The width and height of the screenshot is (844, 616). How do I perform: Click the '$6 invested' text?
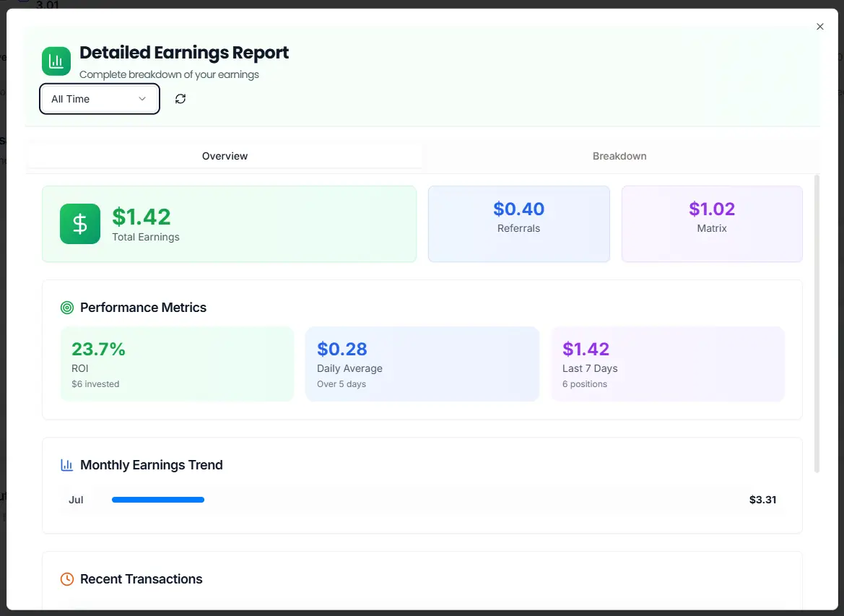[95, 384]
